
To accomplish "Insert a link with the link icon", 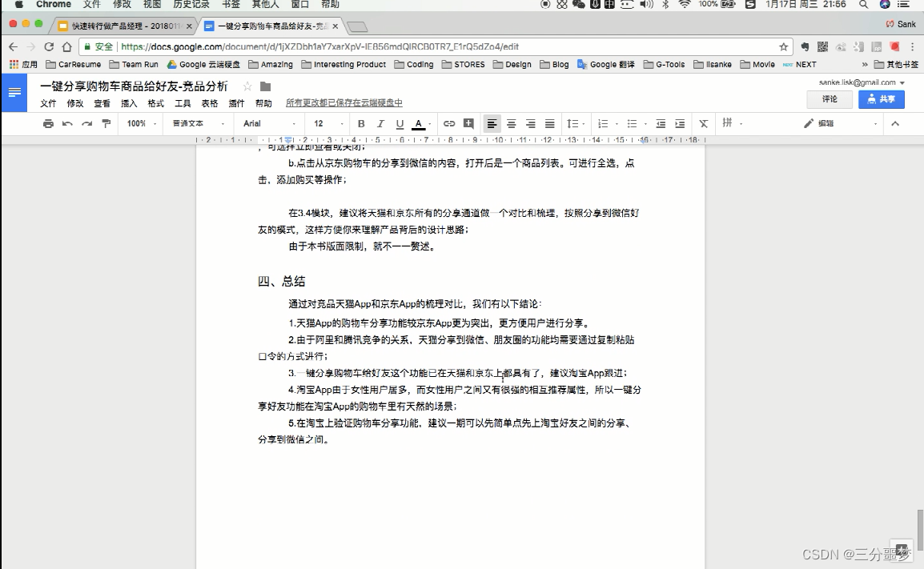I will pyautogui.click(x=449, y=124).
